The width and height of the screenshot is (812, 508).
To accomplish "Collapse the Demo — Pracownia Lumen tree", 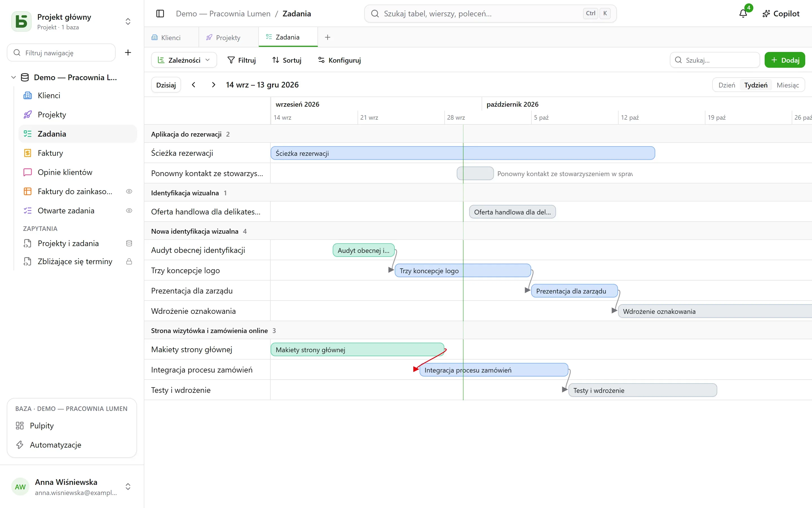I will pyautogui.click(x=14, y=78).
